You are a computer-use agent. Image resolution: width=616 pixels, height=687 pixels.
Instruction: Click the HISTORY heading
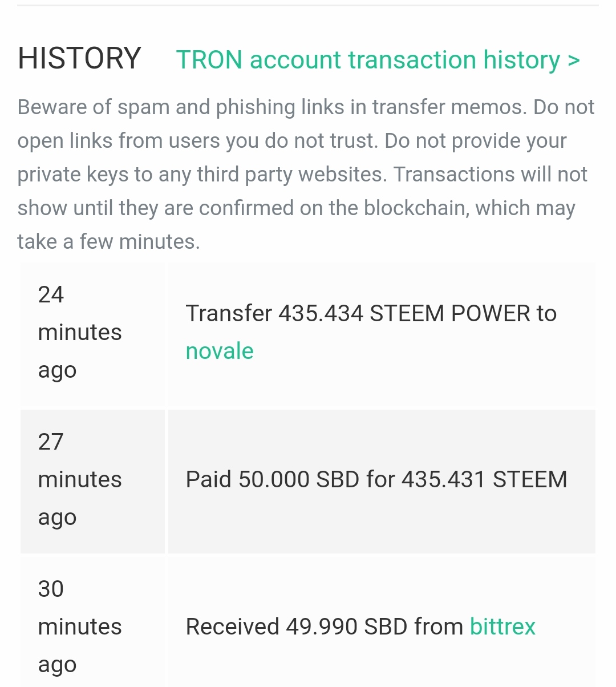pyautogui.click(x=79, y=58)
